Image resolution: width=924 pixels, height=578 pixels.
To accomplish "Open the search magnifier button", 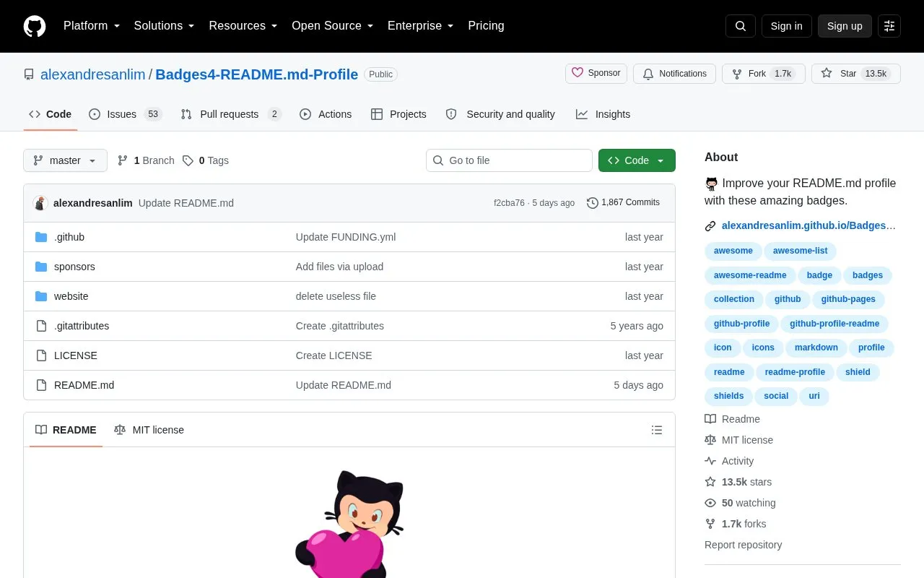I will (x=741, y=26).
